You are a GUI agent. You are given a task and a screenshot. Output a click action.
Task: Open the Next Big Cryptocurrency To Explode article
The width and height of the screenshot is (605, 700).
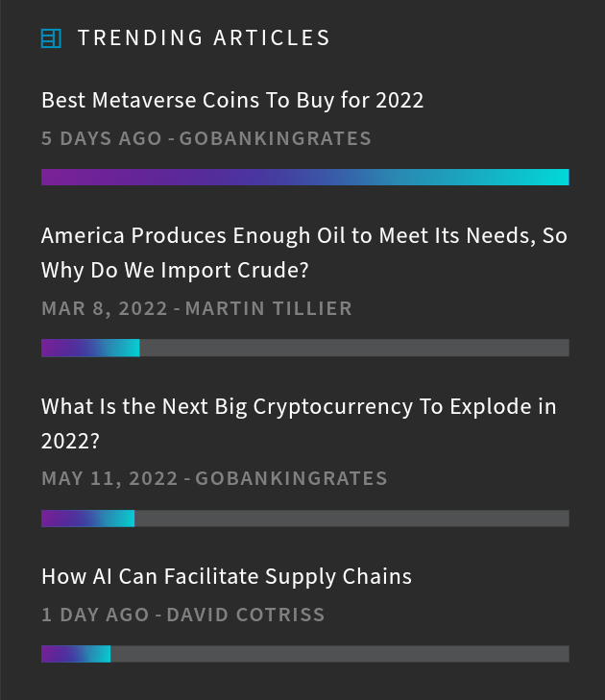[x=299, y=423]
